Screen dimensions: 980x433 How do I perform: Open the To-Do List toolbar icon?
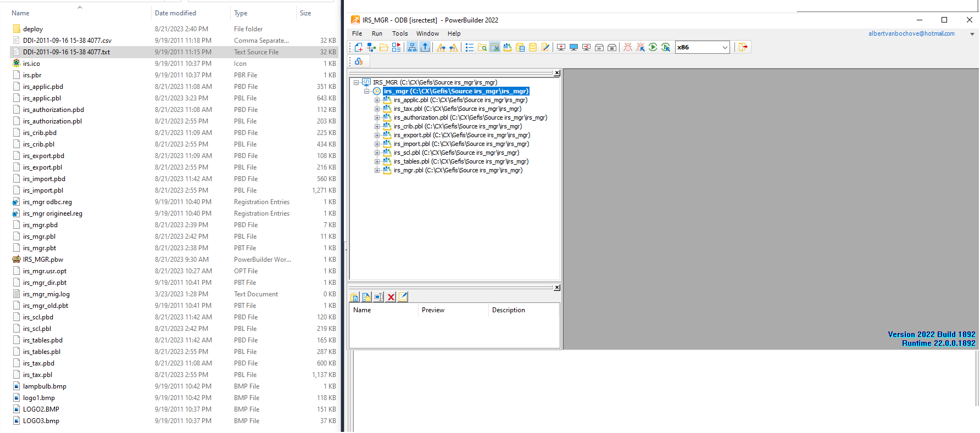pyautogui.click(x=470, y=47)
